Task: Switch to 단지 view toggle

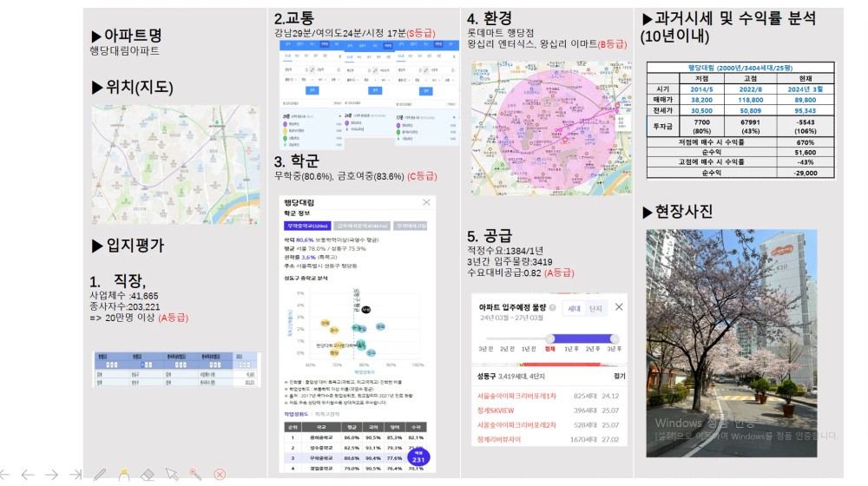Action: click(595, 308)
